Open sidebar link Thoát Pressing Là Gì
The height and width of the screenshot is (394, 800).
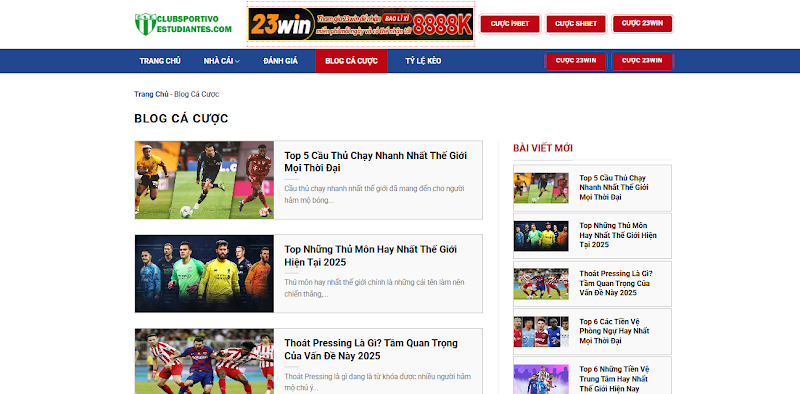(x=616, y=283)
